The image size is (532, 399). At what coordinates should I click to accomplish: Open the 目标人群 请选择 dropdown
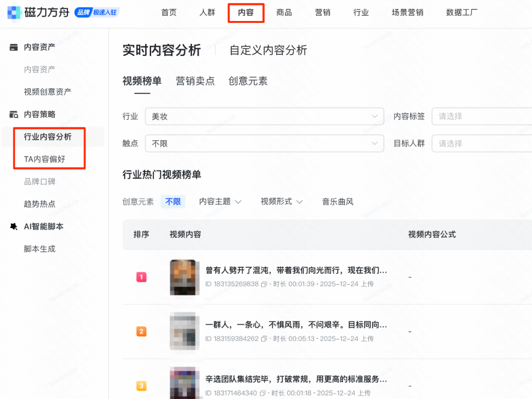point(482,143)
